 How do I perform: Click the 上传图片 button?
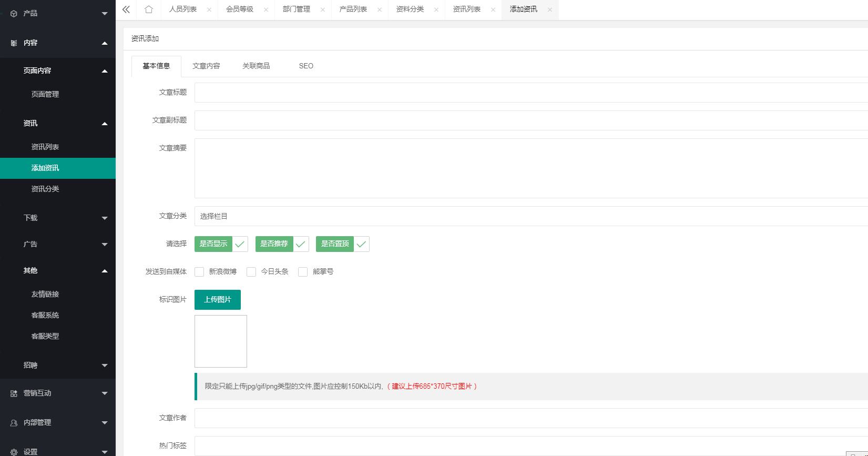(218, 300)
